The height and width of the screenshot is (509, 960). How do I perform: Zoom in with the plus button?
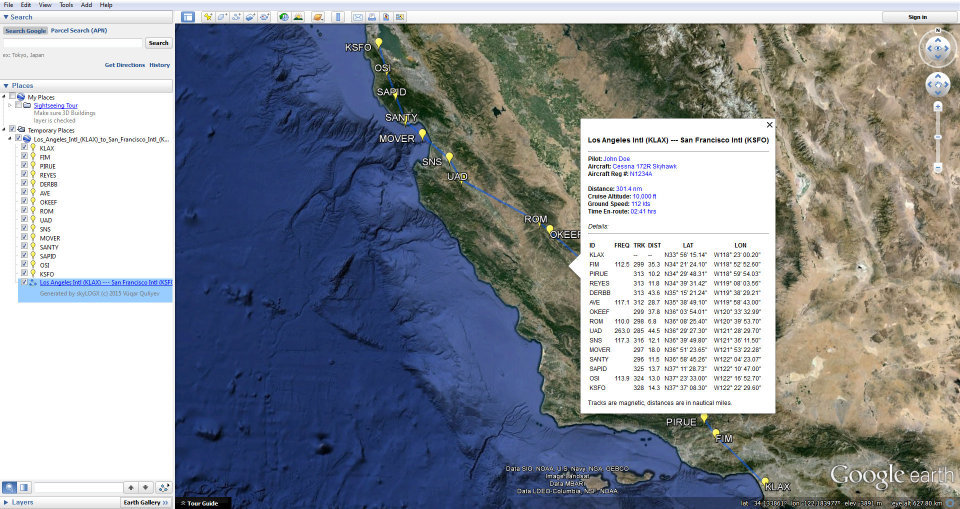pyautogui.click(x=937, y=107)
